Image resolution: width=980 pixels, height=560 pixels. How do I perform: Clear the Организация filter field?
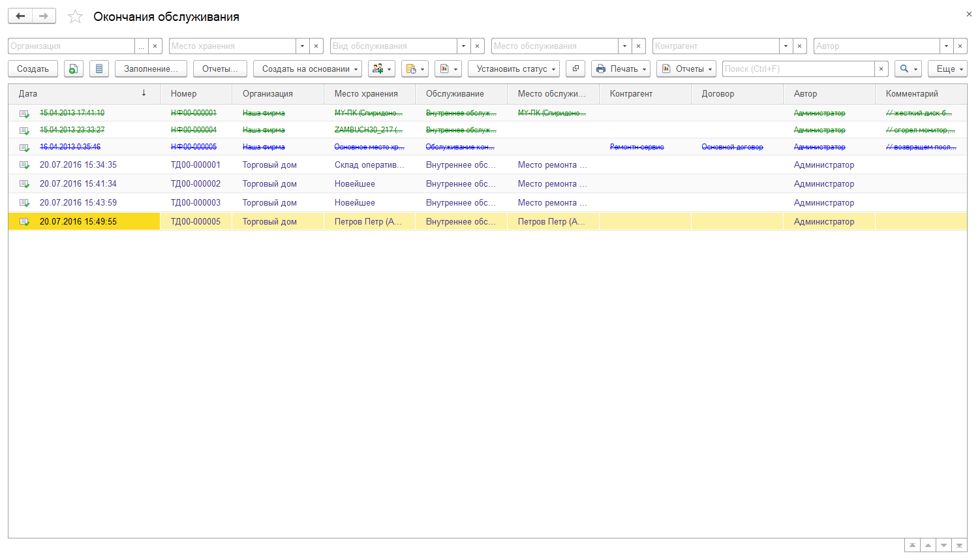155,46
